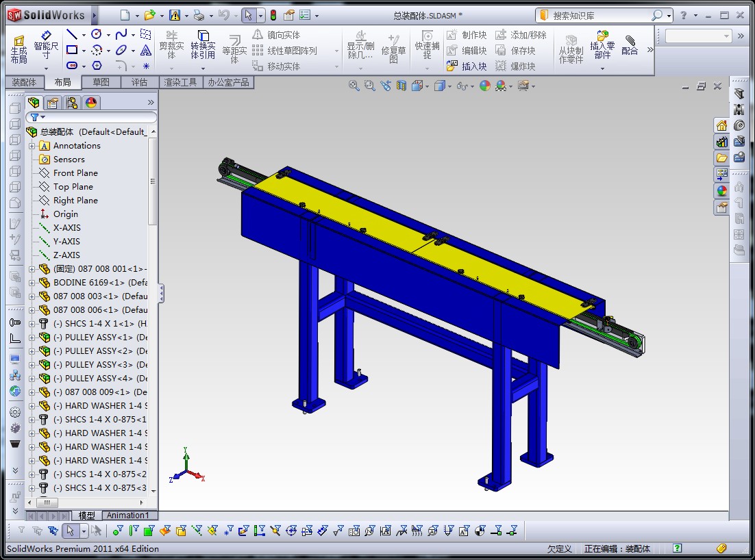Viewport: 755px width, 560px height.
Task: Switch to the Animation1 motion study tab
Action: pos(127,516)
